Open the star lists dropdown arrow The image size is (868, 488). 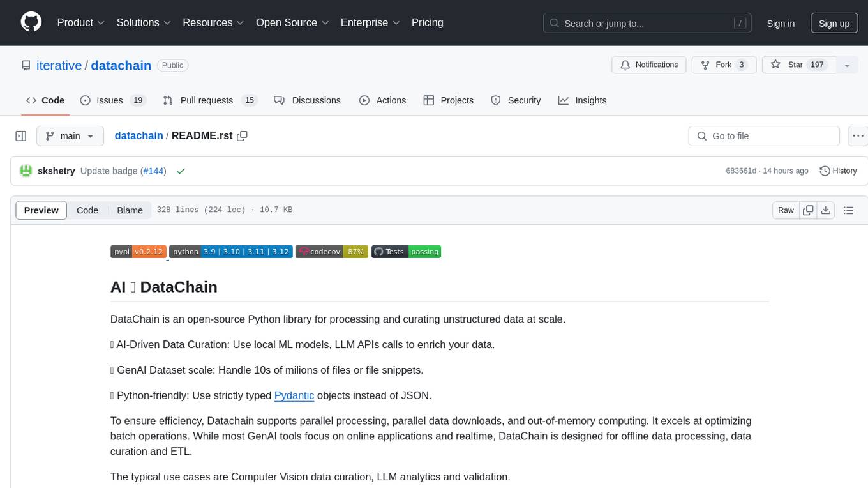tap(847, 65)
